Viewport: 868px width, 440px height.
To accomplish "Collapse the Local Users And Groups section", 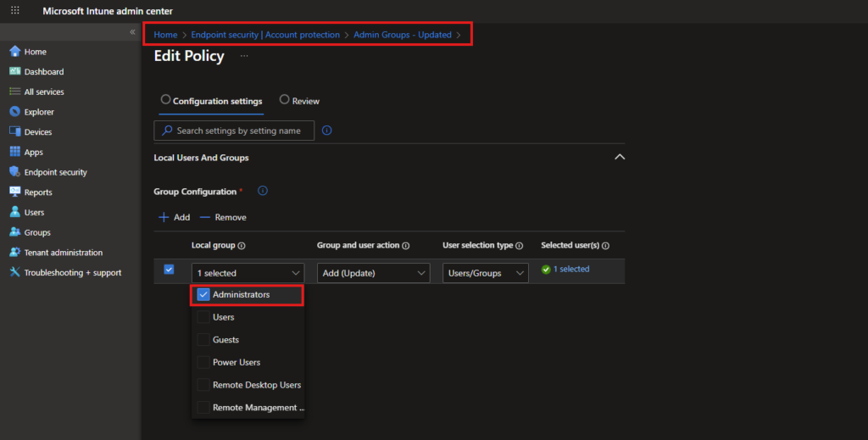I will click(x=620, y=158).
